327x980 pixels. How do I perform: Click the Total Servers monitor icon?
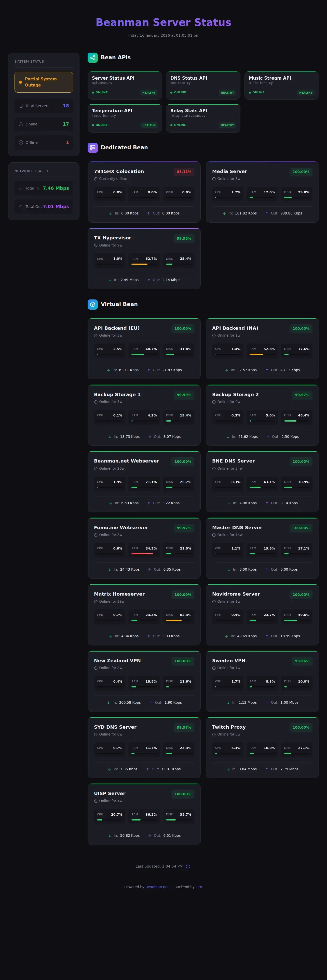point(21,106)
